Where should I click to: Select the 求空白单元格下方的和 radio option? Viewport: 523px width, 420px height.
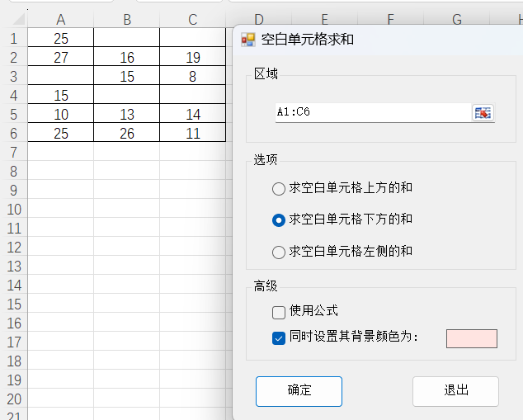[279, 220]
